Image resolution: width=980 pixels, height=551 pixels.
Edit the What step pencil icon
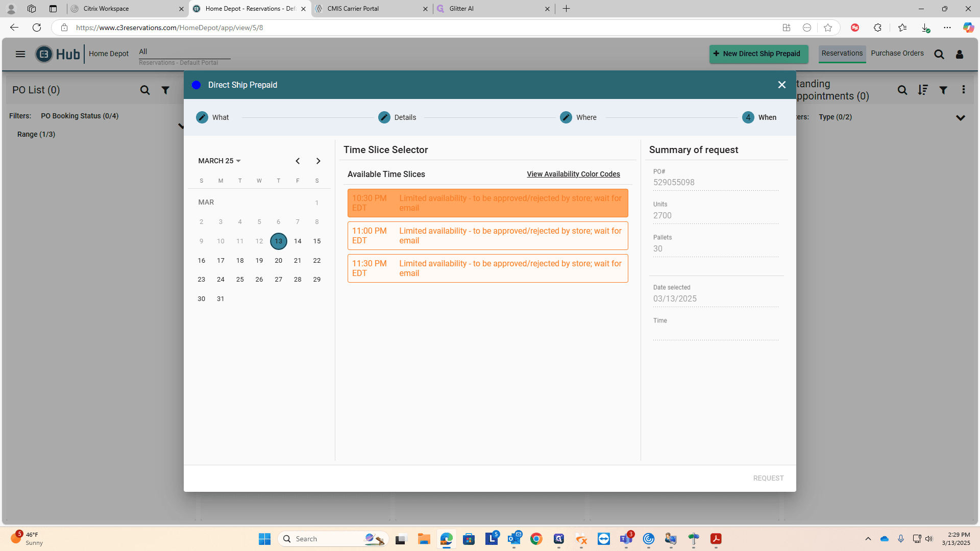[202, 117]
